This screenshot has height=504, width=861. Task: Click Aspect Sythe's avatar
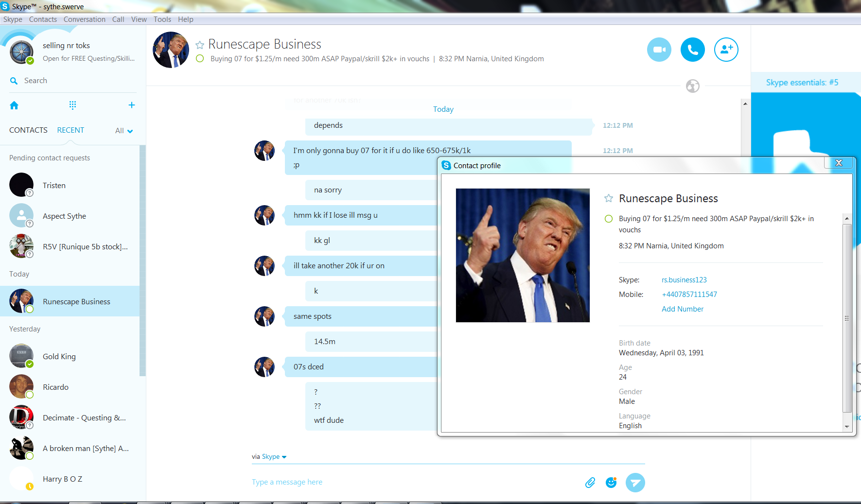pos(21,216)
